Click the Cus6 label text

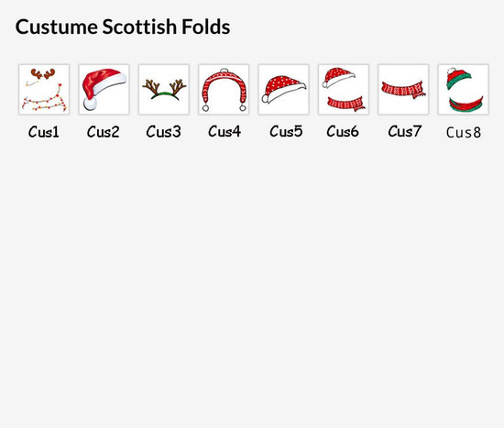343,131
